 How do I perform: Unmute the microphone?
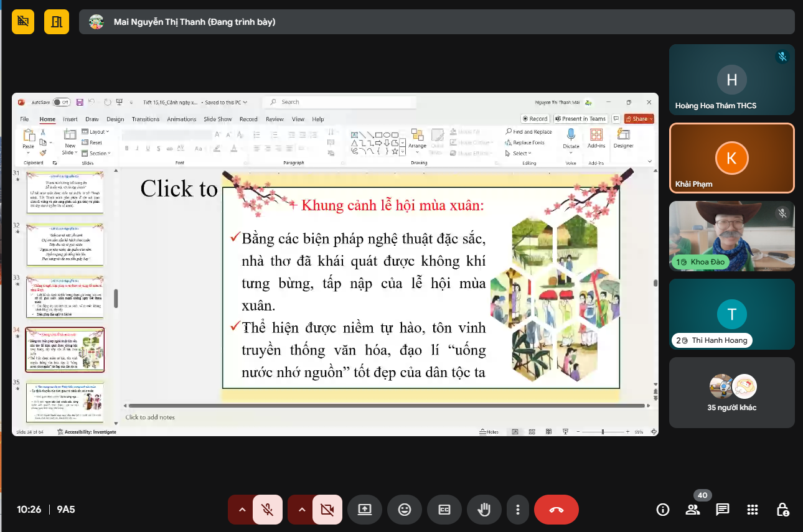pos(268,510)
